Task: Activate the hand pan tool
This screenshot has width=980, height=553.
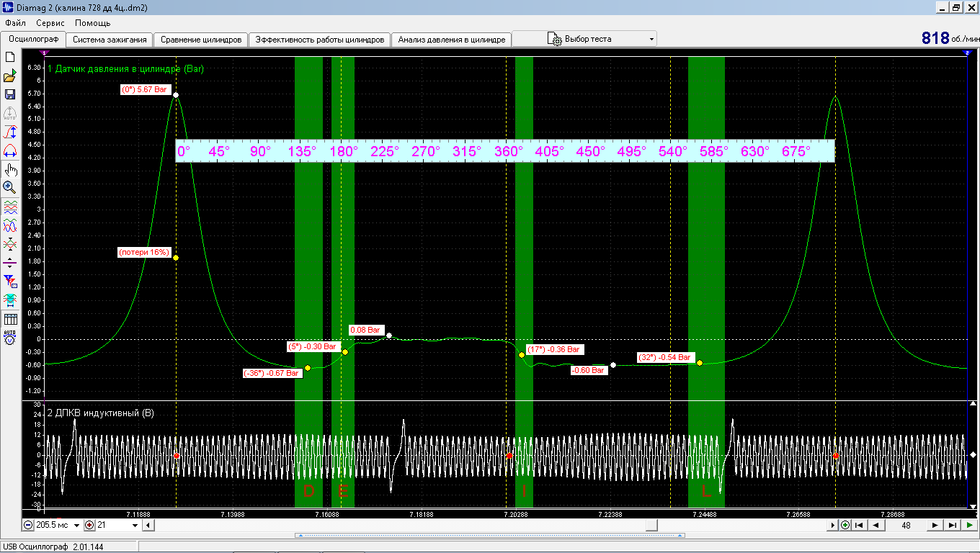Action: (10, 170)
